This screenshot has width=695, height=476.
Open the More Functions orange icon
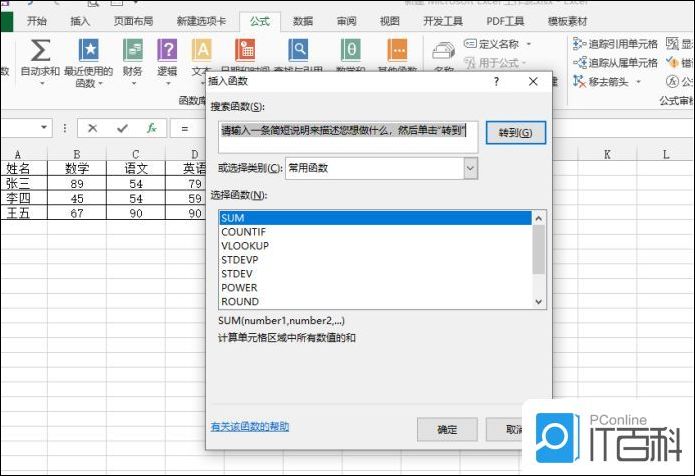[x=398, y=50]
